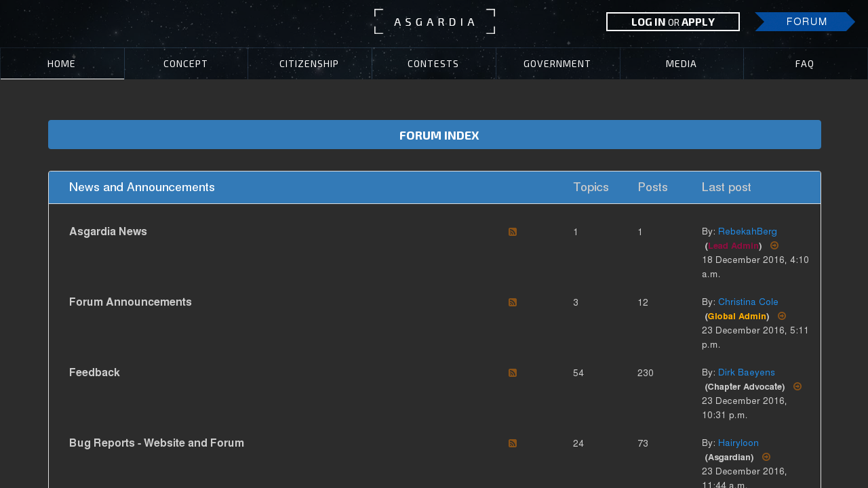Click the date 23 December 2016, 5:11 p.m.
Image resolution: width=868 pixels, height=488 pixels.
pyautogui.click(x=755, y=338)
